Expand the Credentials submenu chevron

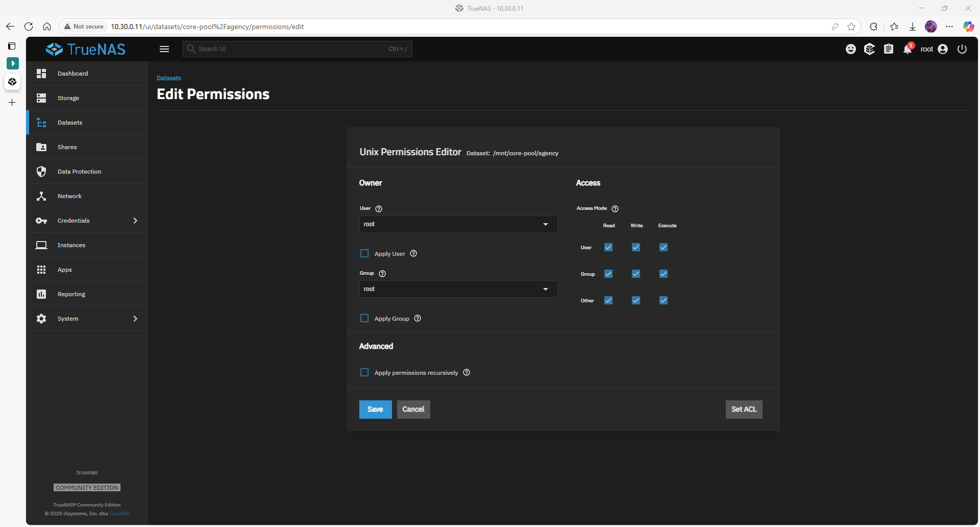(135, 221)
